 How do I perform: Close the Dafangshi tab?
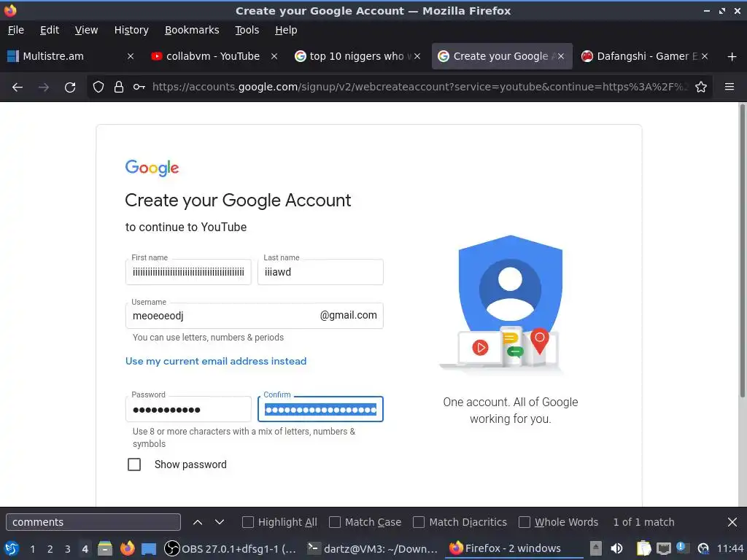(705, 56)
